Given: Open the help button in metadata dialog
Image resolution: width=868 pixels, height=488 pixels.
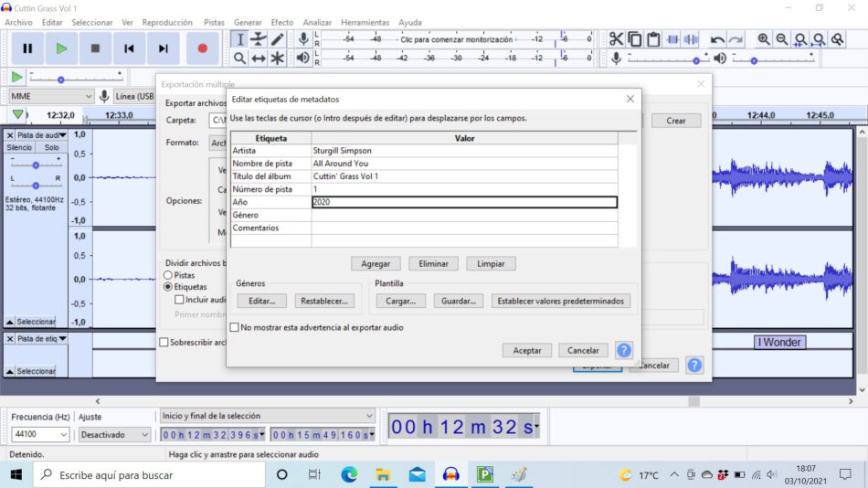Looking at the screenshot, I should [x=624, y=350].
